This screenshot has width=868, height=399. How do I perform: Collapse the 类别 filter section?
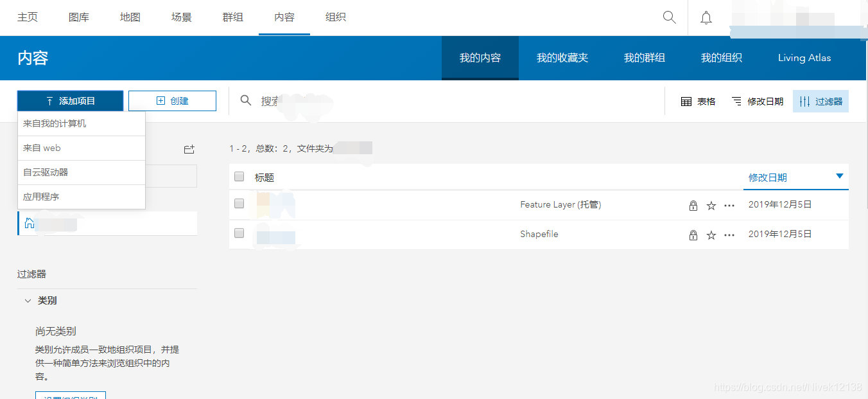28,300
